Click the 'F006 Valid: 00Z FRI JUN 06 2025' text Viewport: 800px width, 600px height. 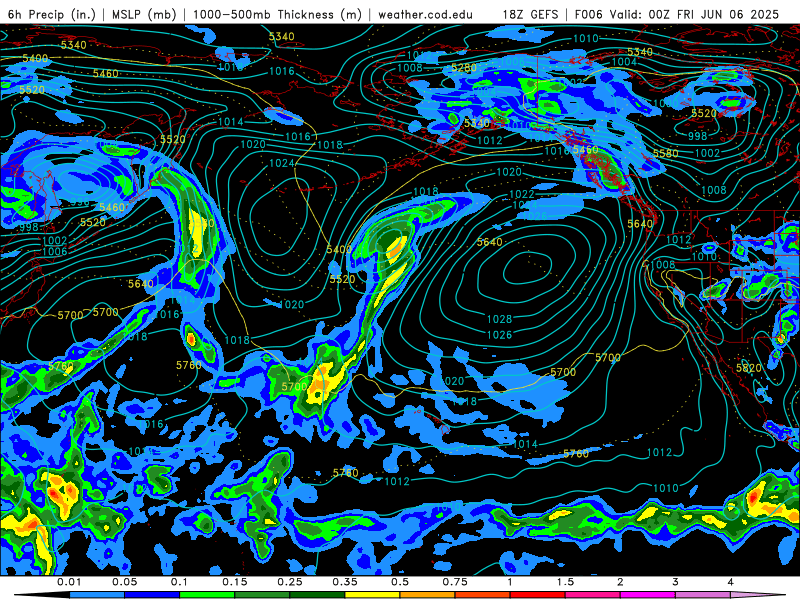point(677,14)
